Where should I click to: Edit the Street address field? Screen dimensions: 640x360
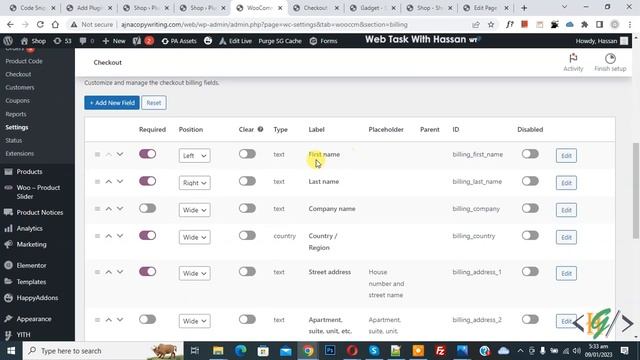566,273
